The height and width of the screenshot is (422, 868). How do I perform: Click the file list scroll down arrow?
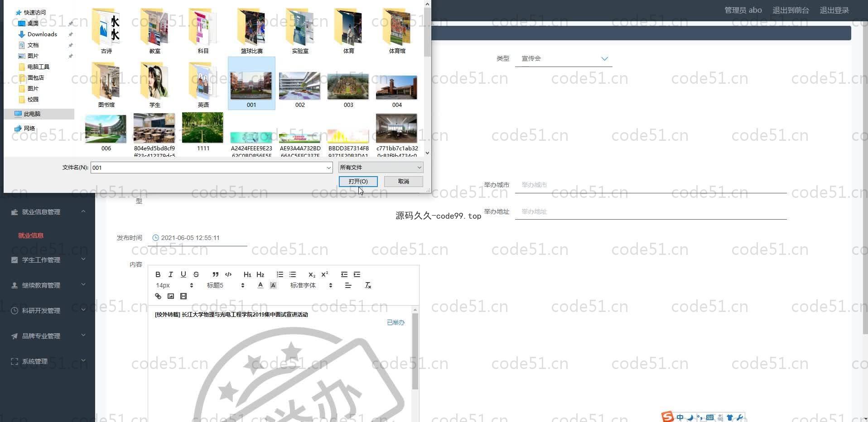427,153
